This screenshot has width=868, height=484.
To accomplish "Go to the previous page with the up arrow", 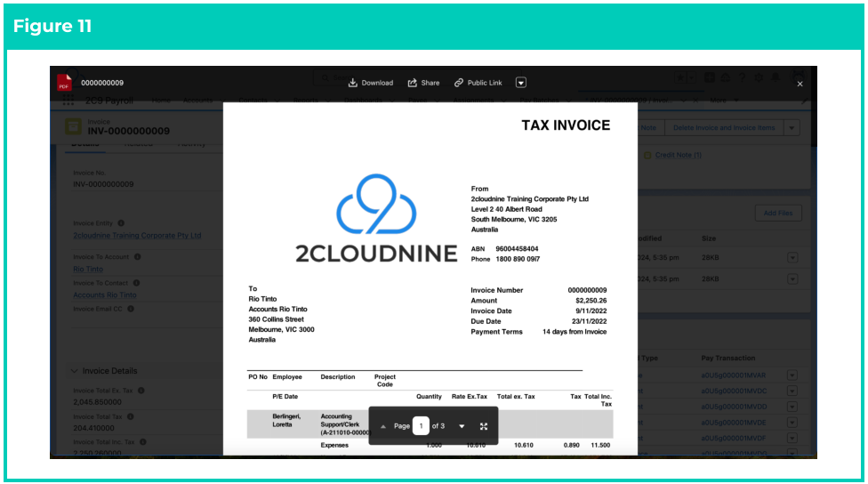I will 383,426.
